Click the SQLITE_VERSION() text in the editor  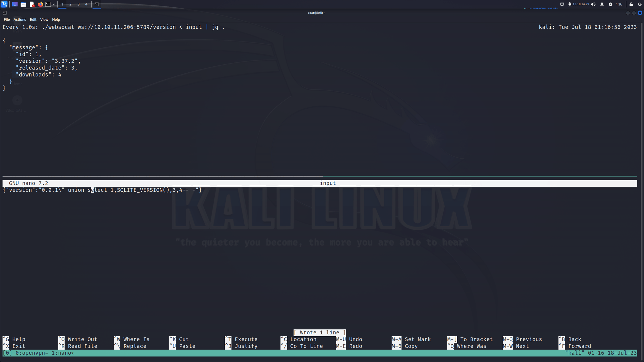pos(143,190)
